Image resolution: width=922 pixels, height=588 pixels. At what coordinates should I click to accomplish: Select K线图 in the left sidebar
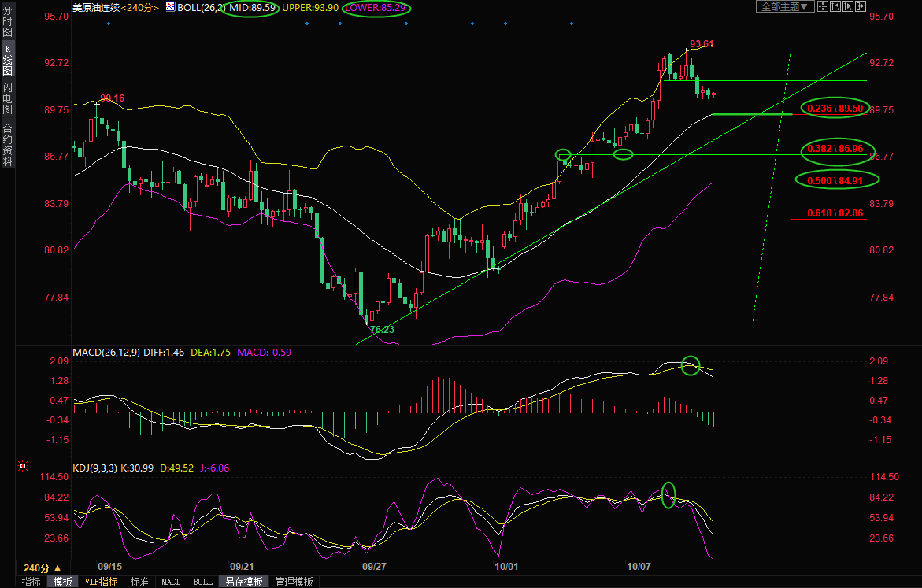point(7,60)
